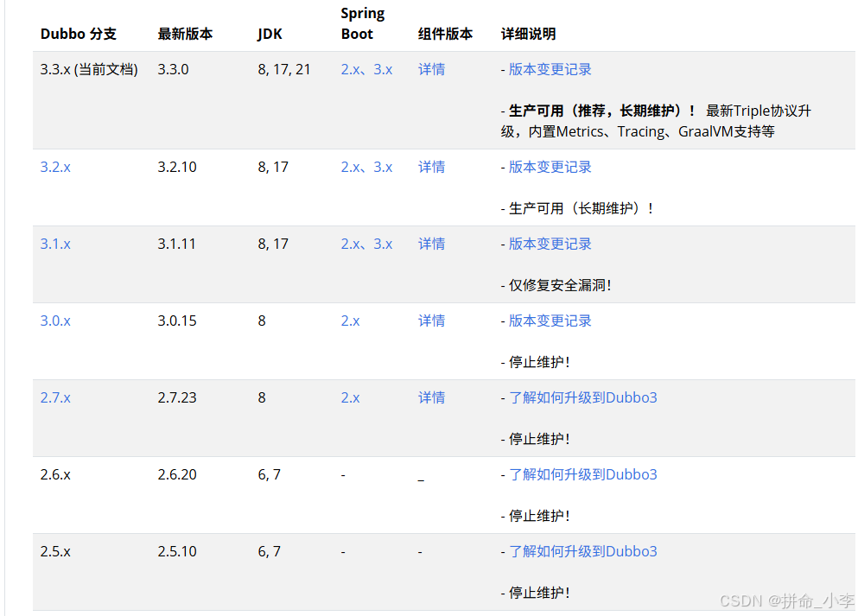Select the 2.6.x branch cell
Screen dimensions: 858x616
(55, 474)
